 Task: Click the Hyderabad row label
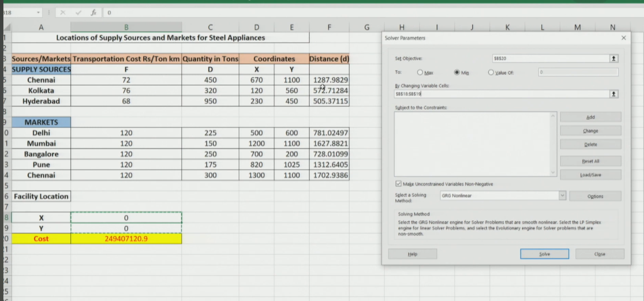tap(41, 101)
